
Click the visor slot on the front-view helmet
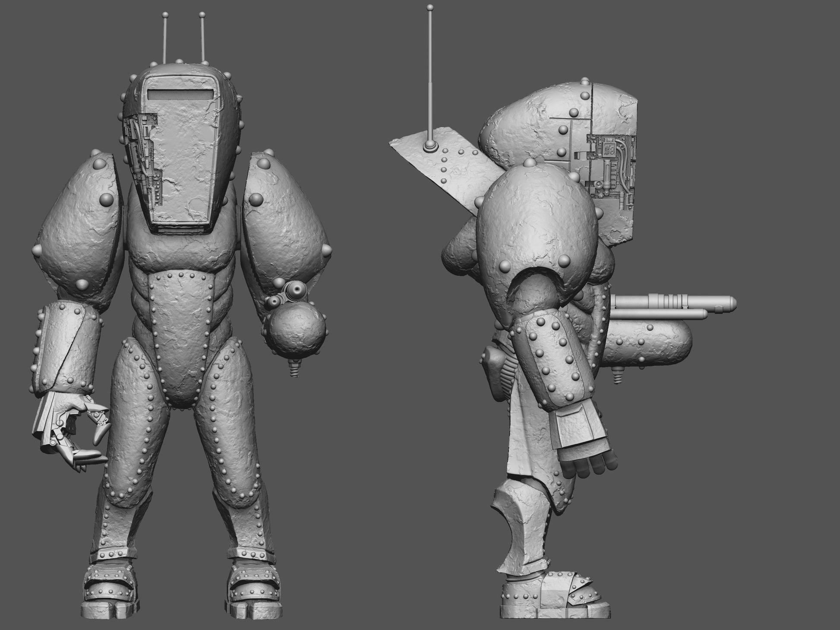coord(180,95)
